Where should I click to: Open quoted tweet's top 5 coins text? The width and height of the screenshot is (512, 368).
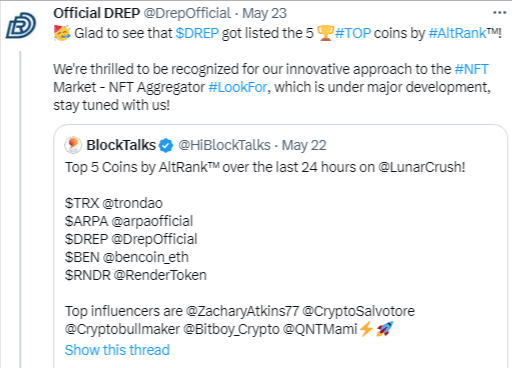click(x=265, y=167)
